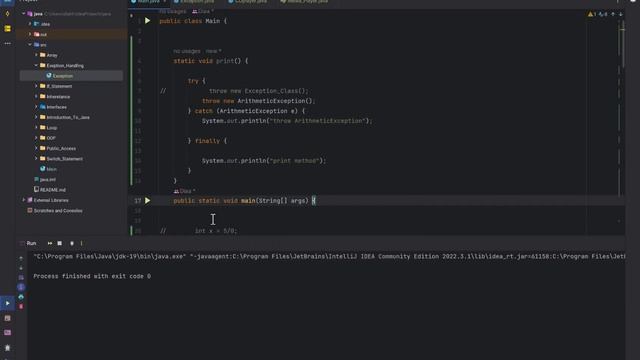Click the scroll up arrow in console sidebar
The height and width of the screenshot is (360, 640).
click(x=21, y=258)
